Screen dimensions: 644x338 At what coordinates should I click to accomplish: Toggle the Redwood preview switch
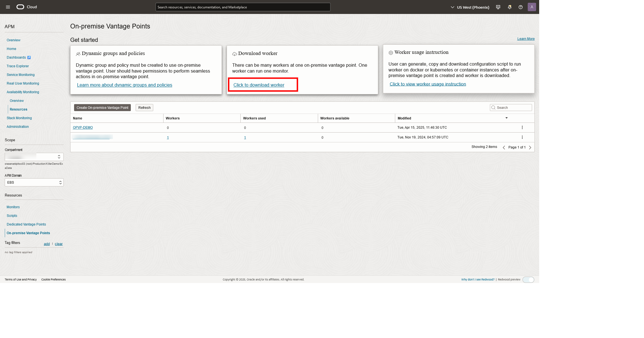coord(528,279)
